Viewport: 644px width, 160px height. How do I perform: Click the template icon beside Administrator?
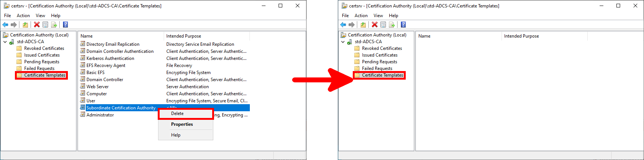pyautogui.click(x=83, y=115)
